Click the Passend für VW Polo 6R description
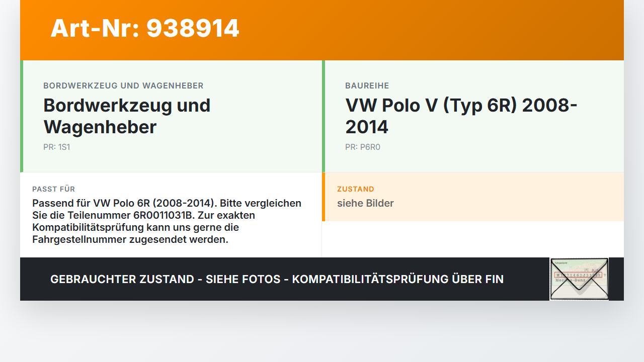This screenshot has width=644, height=362. tap(167, 221)
